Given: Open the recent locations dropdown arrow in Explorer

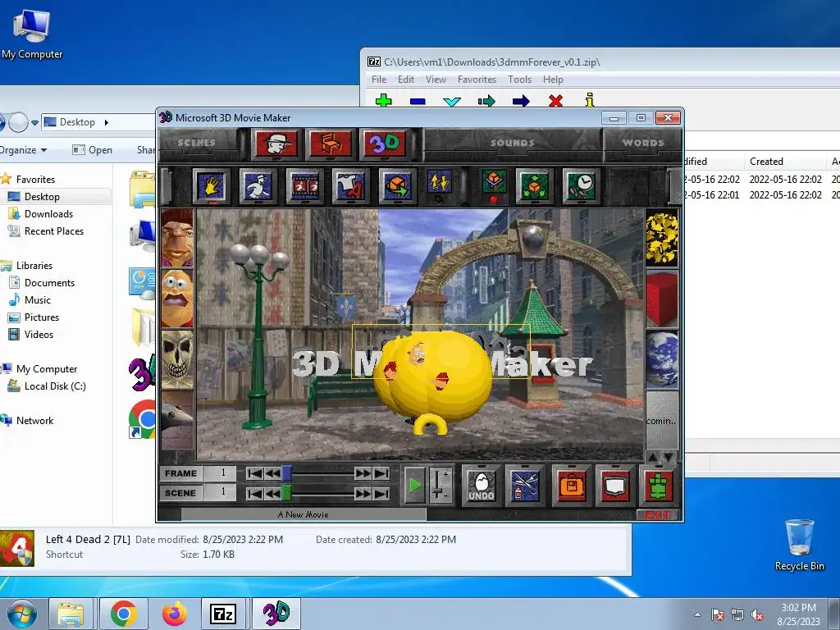Looking at the screenshot, I should 34,123.
